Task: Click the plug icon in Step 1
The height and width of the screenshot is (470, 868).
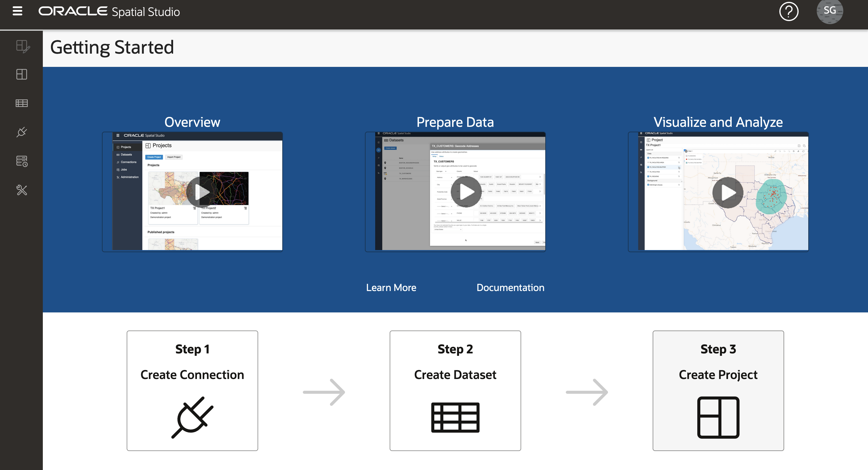Action: pyautogui.click(x=192, y=418)
